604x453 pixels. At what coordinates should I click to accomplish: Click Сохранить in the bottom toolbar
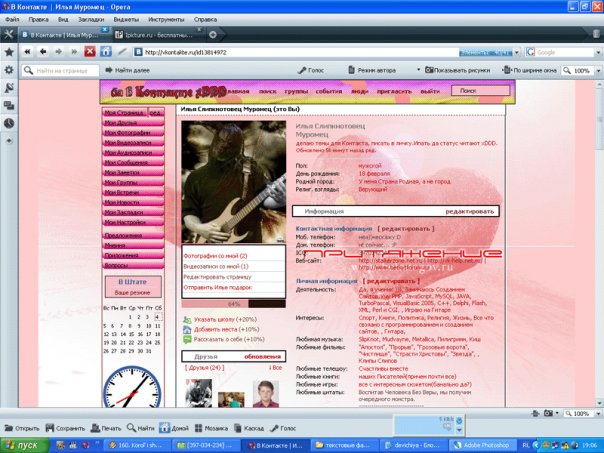[x=65, y=428]
